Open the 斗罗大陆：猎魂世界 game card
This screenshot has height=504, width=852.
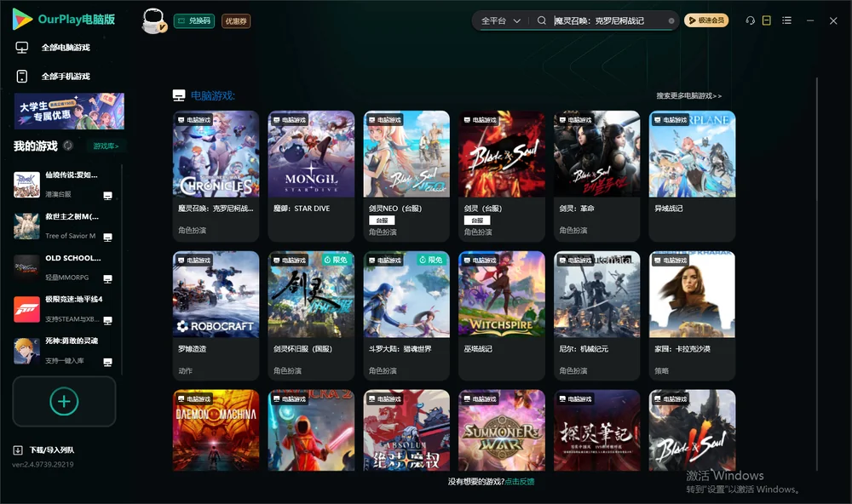click(x=406, y=316)
